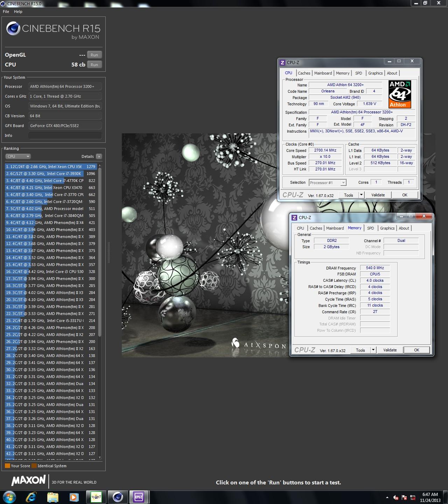Click Validate in upper CPU-Z window
The width and height of the screenshot is (448, 504).
coord(378,195)
